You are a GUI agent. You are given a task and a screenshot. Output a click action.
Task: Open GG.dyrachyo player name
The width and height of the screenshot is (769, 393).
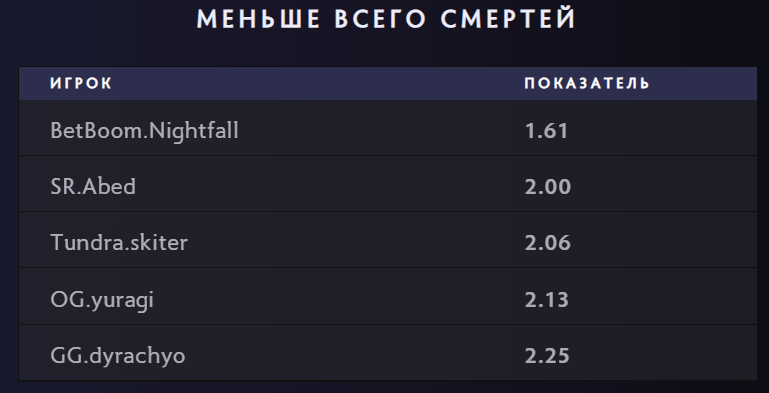(118, 356)
